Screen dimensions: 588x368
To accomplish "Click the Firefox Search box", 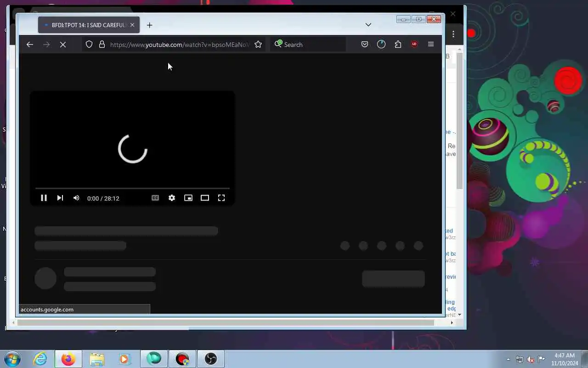I will pos(308,45).
